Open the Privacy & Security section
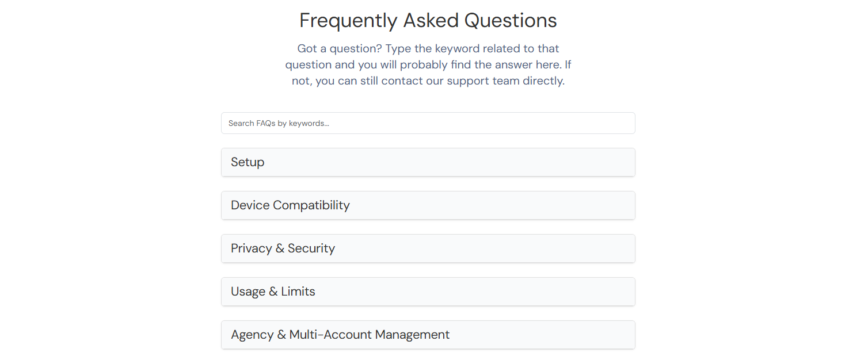The height and width of the screenshot is (360, 868). coord(428,248)
